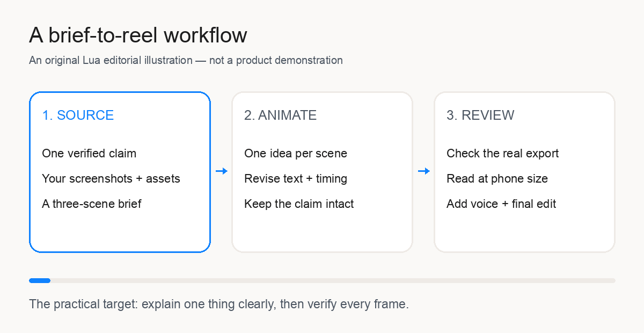Click 'Your screenshots + assets' text
The image size is (644, 333).
pos(111,179)
